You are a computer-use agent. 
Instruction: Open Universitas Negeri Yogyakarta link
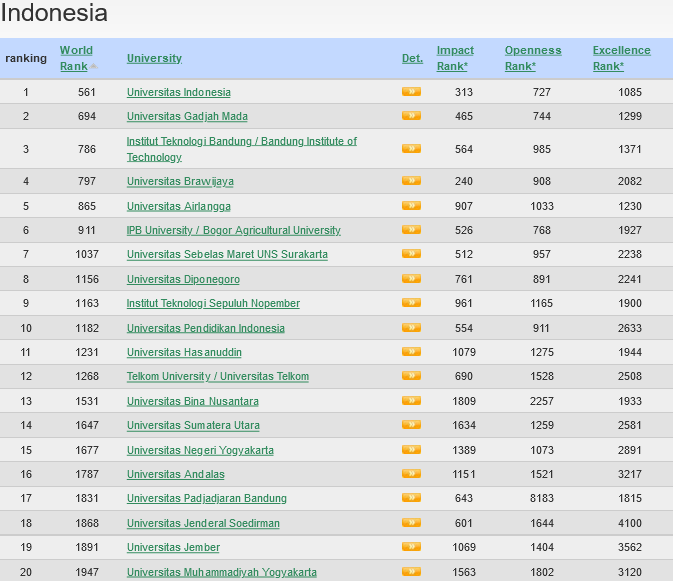[x=200, y=450]
